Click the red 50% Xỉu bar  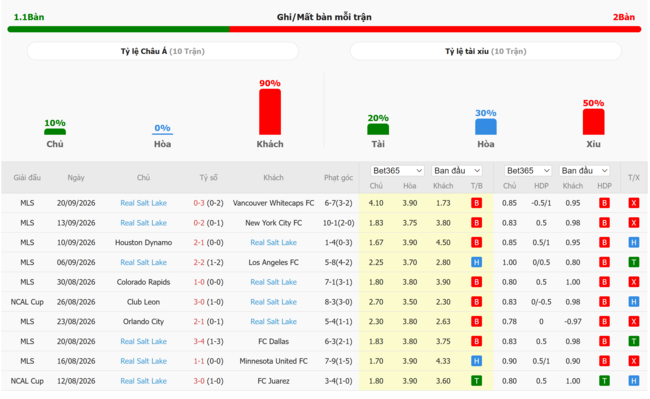click(x=594, y=122)
